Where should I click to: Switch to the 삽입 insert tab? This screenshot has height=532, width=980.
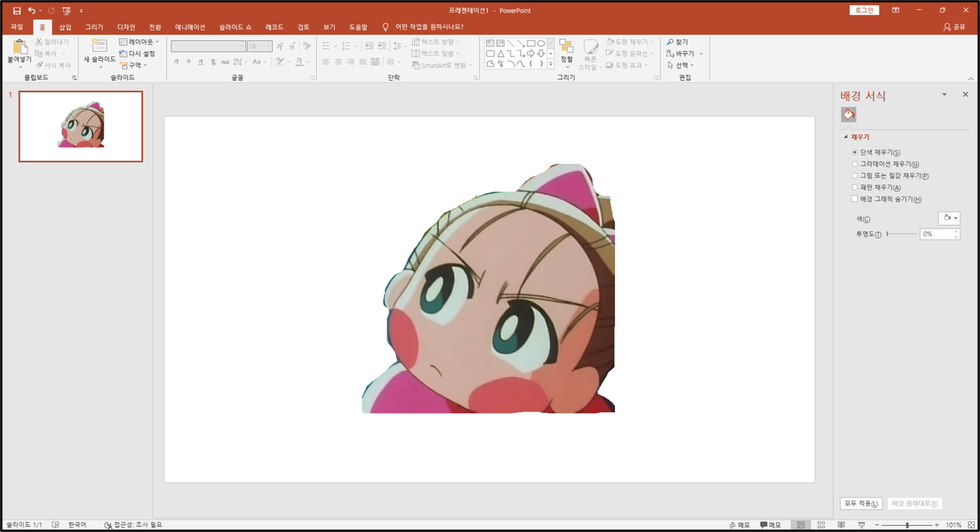66,27
